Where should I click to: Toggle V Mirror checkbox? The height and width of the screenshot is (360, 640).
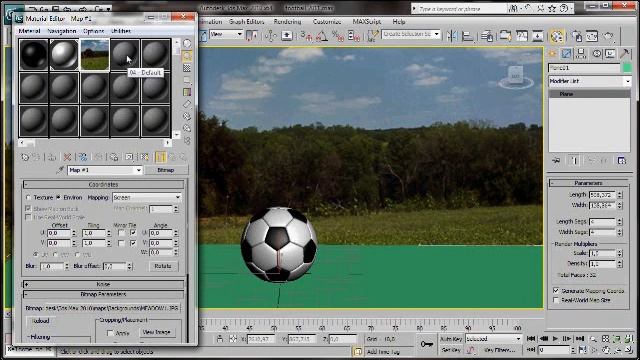coord(121,243)
